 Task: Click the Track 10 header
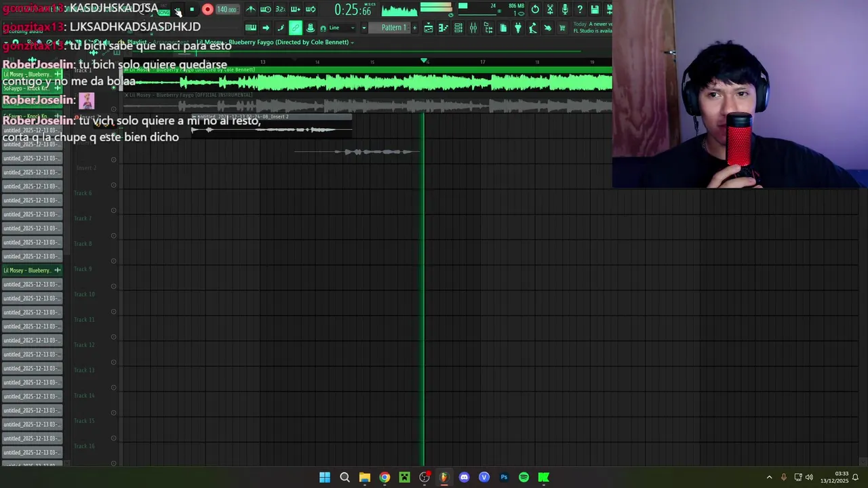point(84,294)
